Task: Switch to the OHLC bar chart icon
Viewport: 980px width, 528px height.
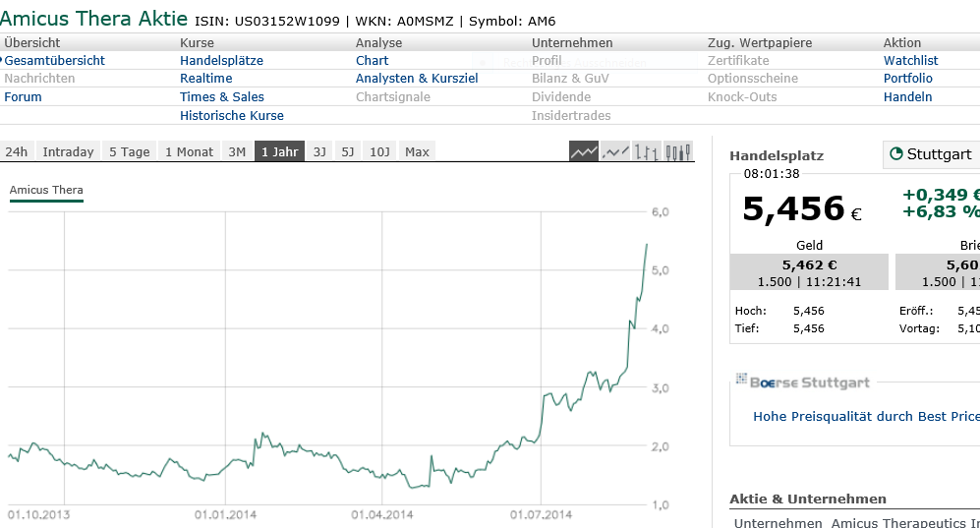Action: click(646, 151)
